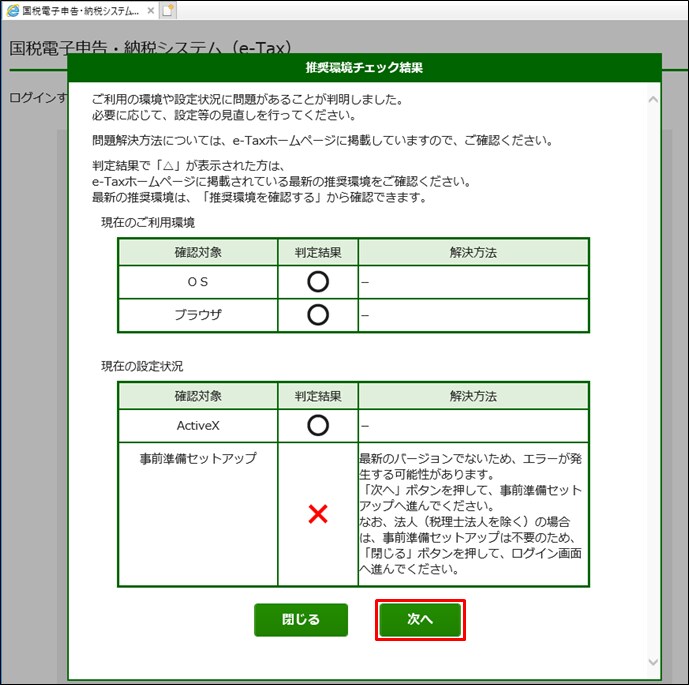
Task: Click the page heading 国税電子申告・納税システム (e-Tax)
Action: click(x=150, y=48)
